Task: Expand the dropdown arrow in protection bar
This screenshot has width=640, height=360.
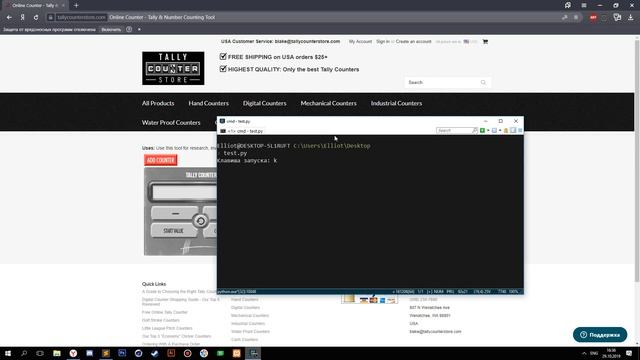Action: [x=139, y=29]
